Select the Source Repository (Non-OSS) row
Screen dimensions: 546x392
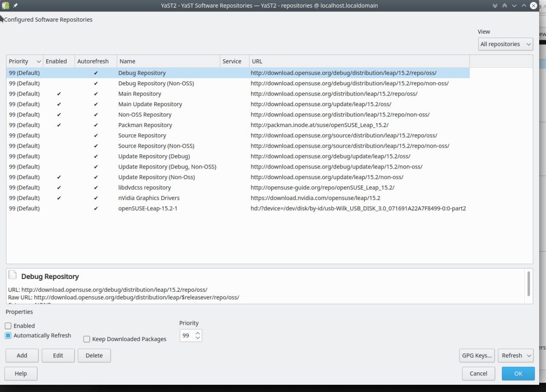(238, 146)
